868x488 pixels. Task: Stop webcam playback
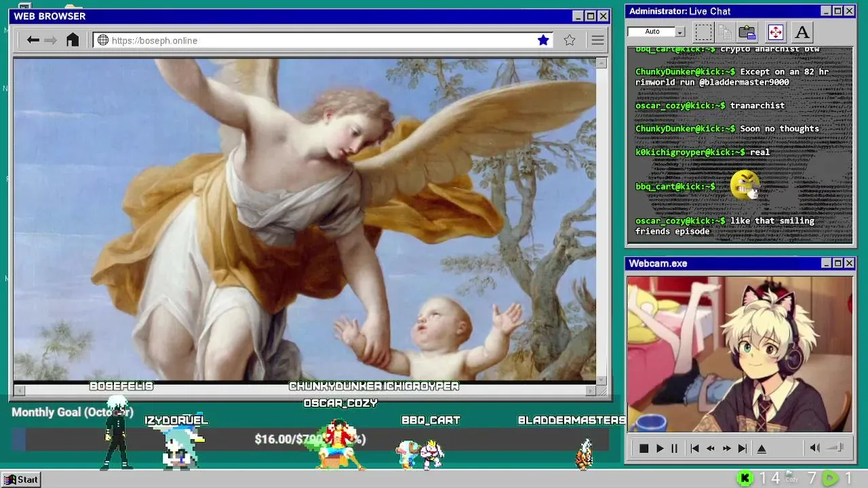pos(644,448)
